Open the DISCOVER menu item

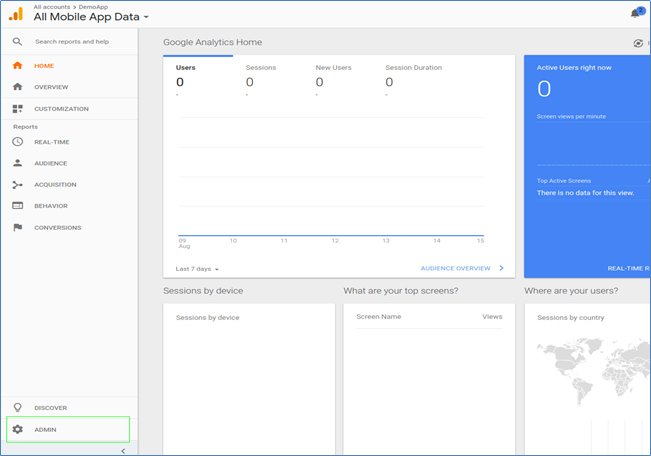pos(69,408)
